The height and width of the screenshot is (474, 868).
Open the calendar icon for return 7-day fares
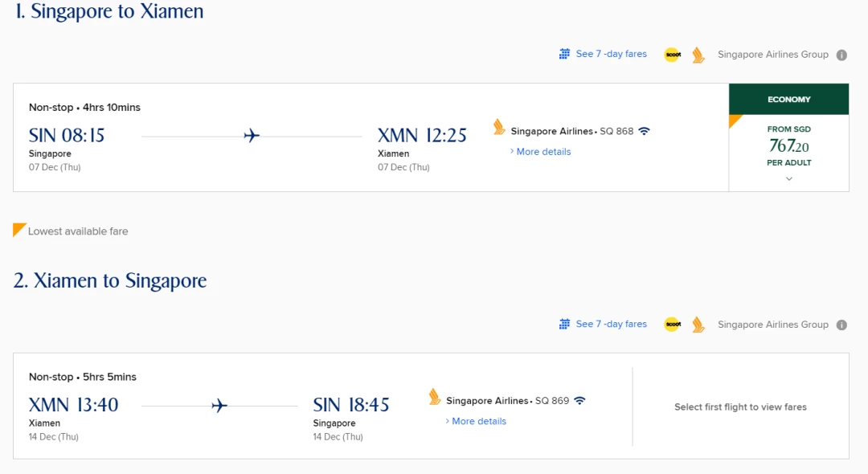564,324
